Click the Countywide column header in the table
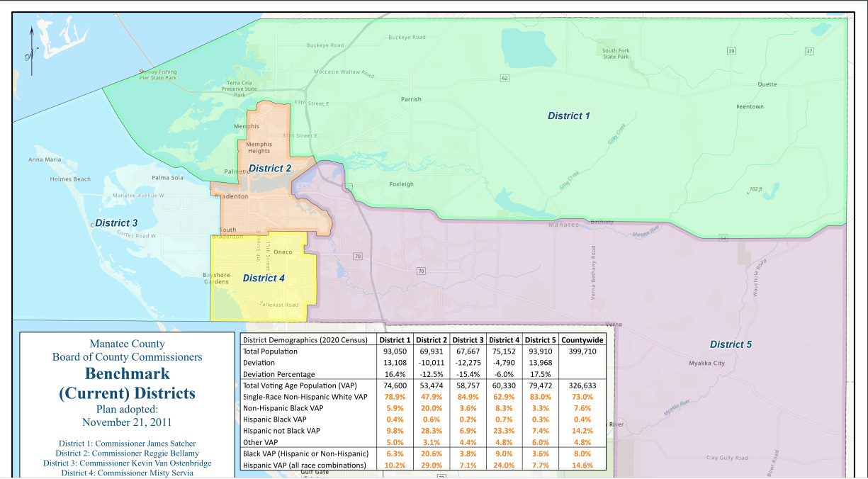This screenshot has height=479, width=868. pyautogui.click(x=582, y=340)
